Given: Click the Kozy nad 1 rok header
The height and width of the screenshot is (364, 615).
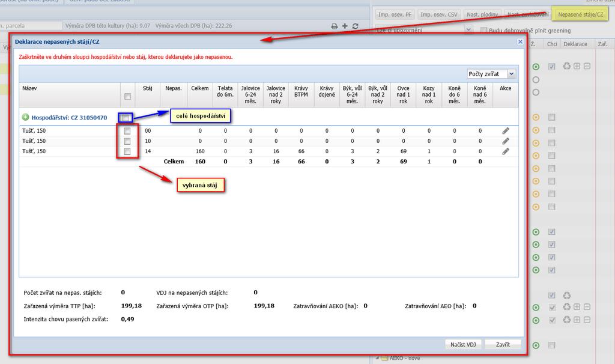Looking at the screenshot, I should (429, 94).
